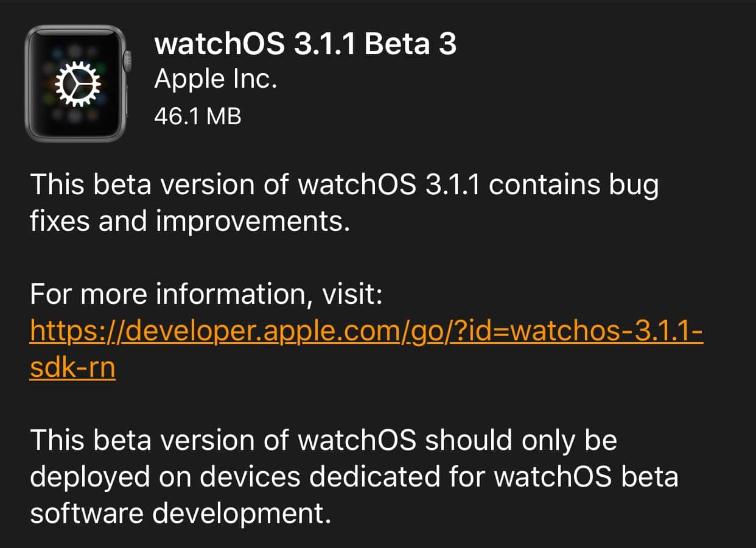Click the "contains bug" words in description
The height and width of the screenshot is (548, 756).
(573, 185)
